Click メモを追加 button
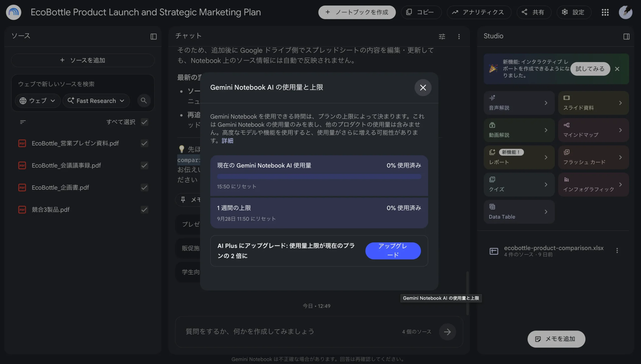 [556, 339]
